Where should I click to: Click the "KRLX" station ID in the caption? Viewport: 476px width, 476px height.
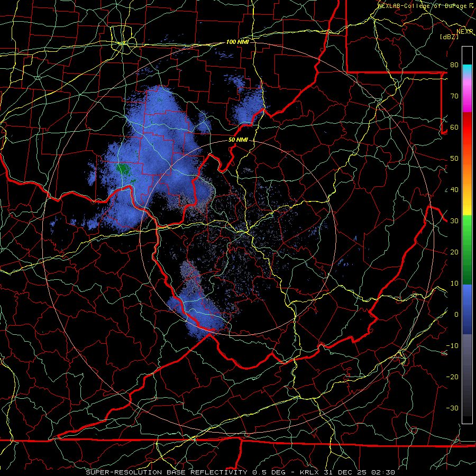coord(309,472)
